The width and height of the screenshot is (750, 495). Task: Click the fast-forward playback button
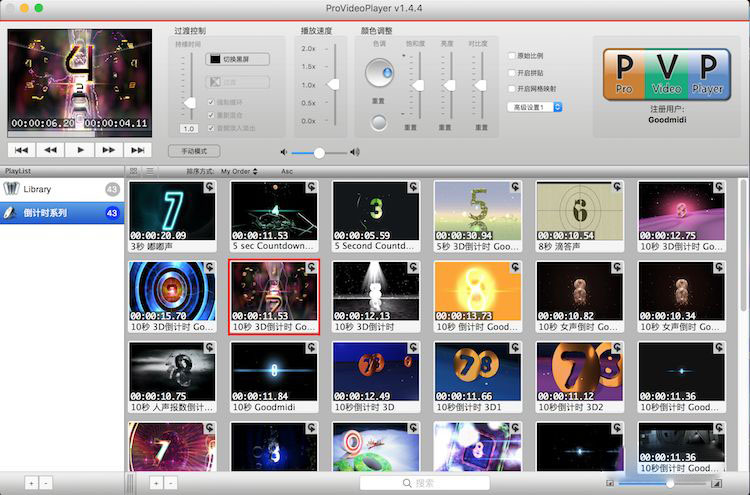108,150
